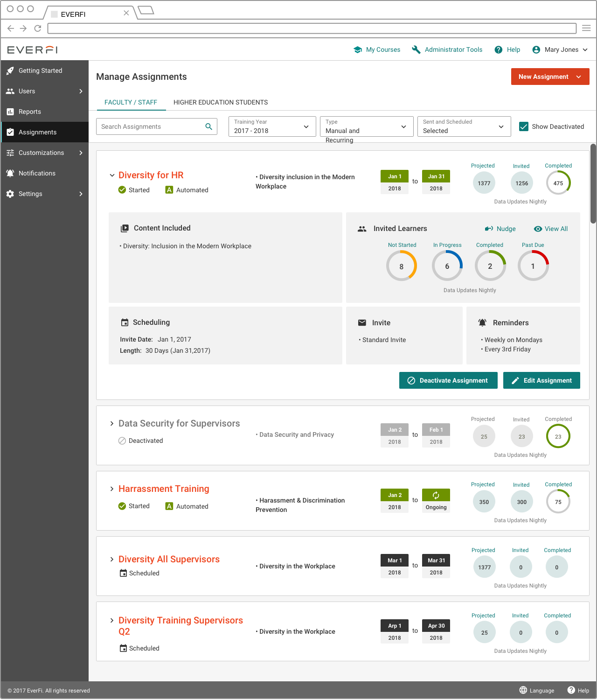Open the Diversity for HR title link
The height and width of the screenshot is (700, 597).
[x=151, y=175]
